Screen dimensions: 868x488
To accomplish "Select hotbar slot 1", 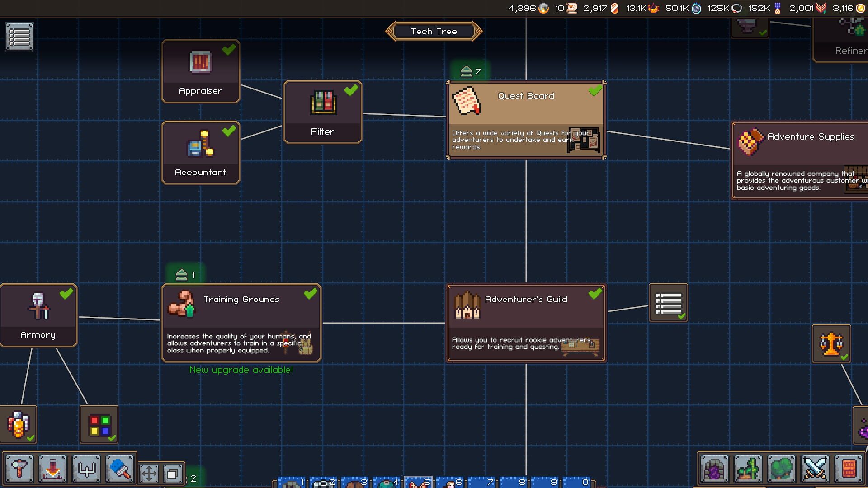I will coord(292,482).
